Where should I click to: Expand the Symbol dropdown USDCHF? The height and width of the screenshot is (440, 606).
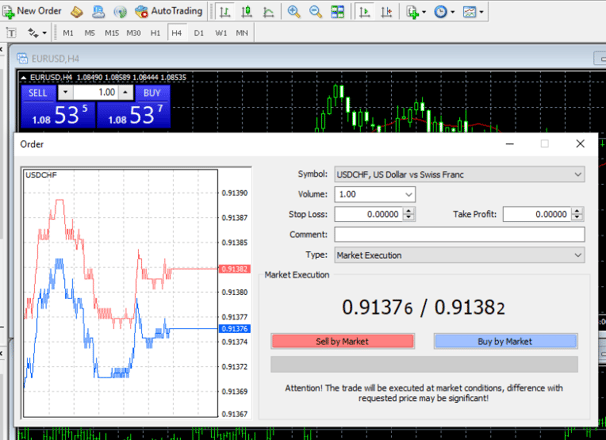coord(459,174)
